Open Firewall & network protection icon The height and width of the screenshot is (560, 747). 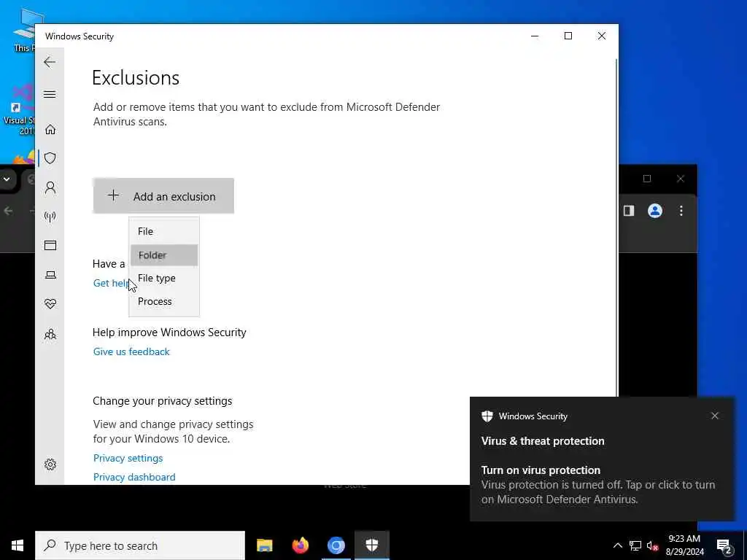[50, 217]
